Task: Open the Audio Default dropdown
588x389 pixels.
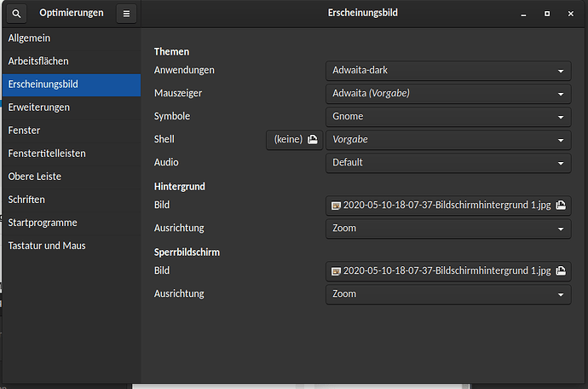Action: (x=448, y=162)
